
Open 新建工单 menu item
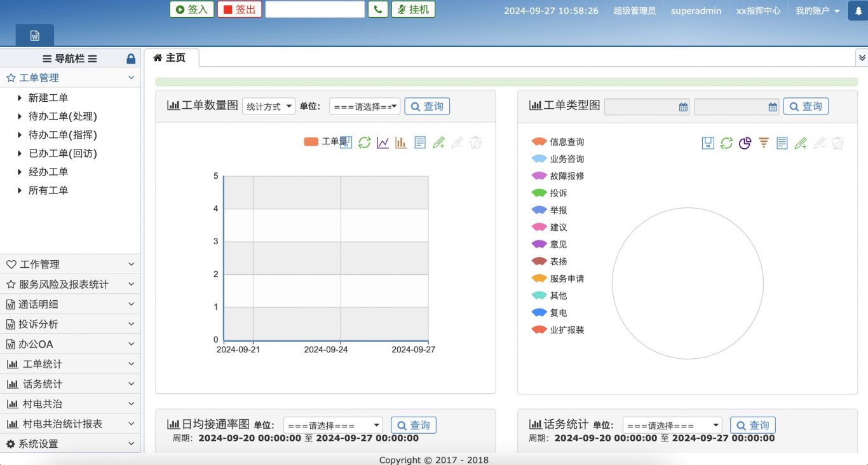[x=48, y=98]
